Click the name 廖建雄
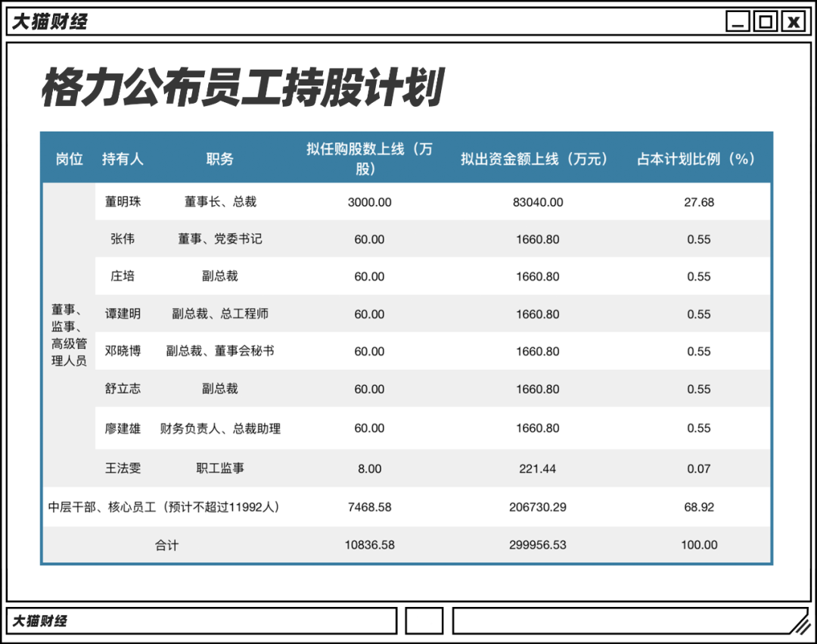This screenshot has height=644, width=817. (123, 428)
